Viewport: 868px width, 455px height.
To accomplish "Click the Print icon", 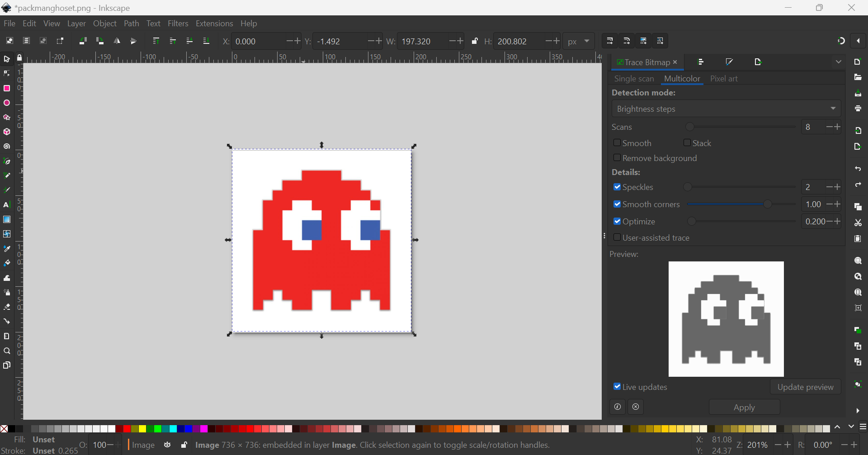I will coord(858,109).
